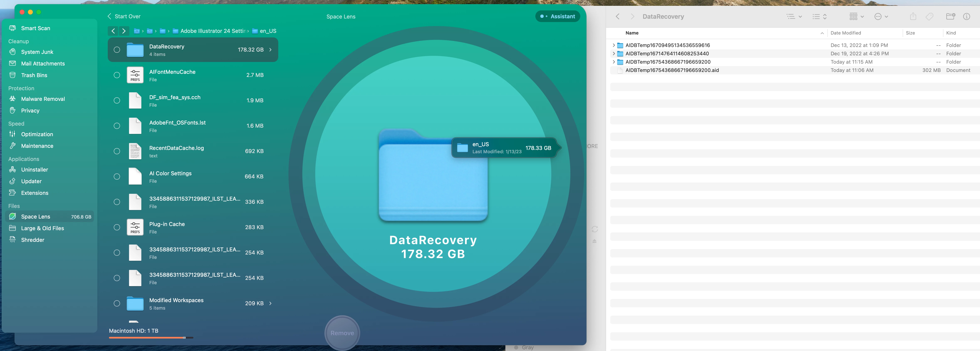
Task: Click the Privacy hand icon
Action: pos(12,110)
